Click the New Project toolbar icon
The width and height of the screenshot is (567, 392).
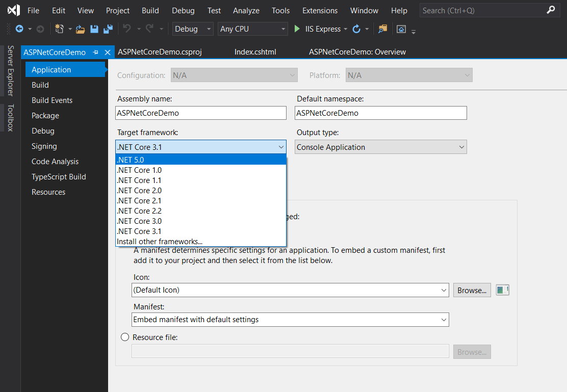click(x=59, y=29)
